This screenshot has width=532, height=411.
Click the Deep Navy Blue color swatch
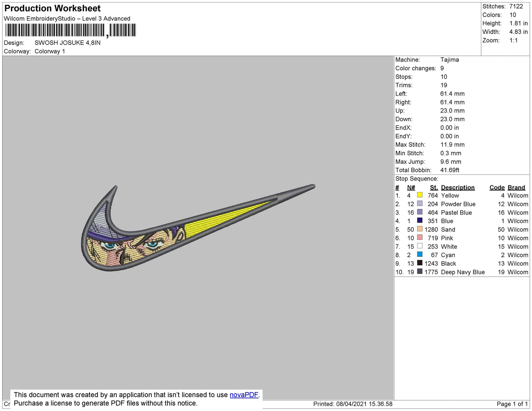click(x=420, y=272)
